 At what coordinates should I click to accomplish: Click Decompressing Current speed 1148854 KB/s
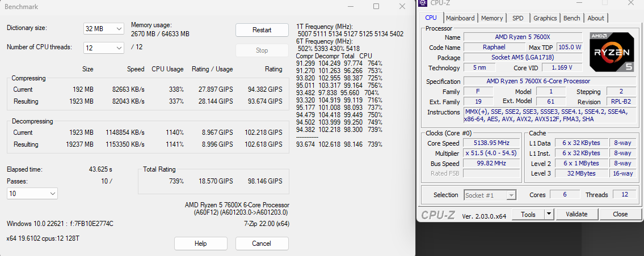[125, 133]
